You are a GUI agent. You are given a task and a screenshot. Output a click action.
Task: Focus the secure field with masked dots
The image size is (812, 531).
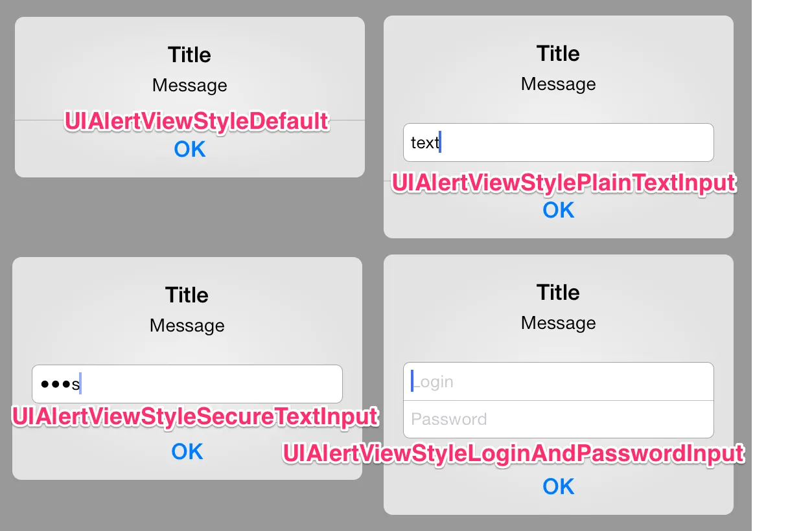(187, 384)
